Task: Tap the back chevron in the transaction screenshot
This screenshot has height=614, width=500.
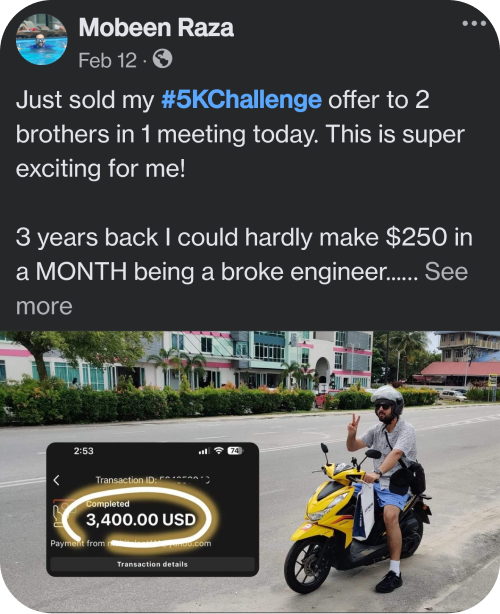Action: click(57, 480)
